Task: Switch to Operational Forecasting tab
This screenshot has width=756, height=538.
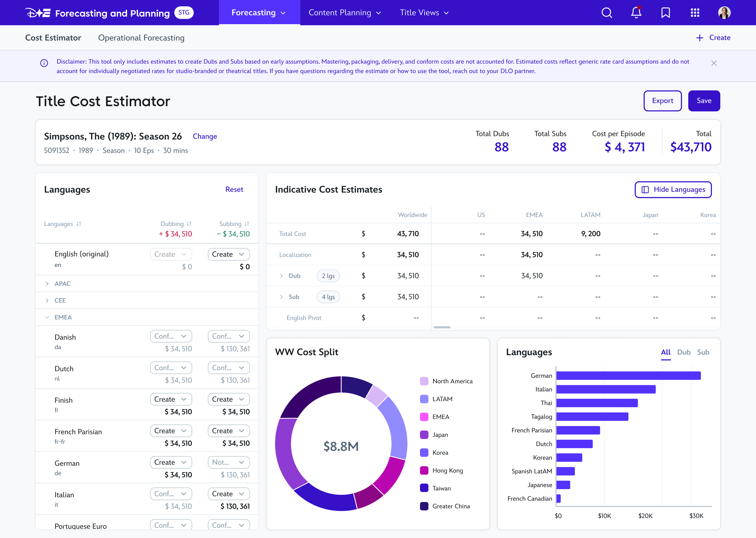Action: point(141,38)
